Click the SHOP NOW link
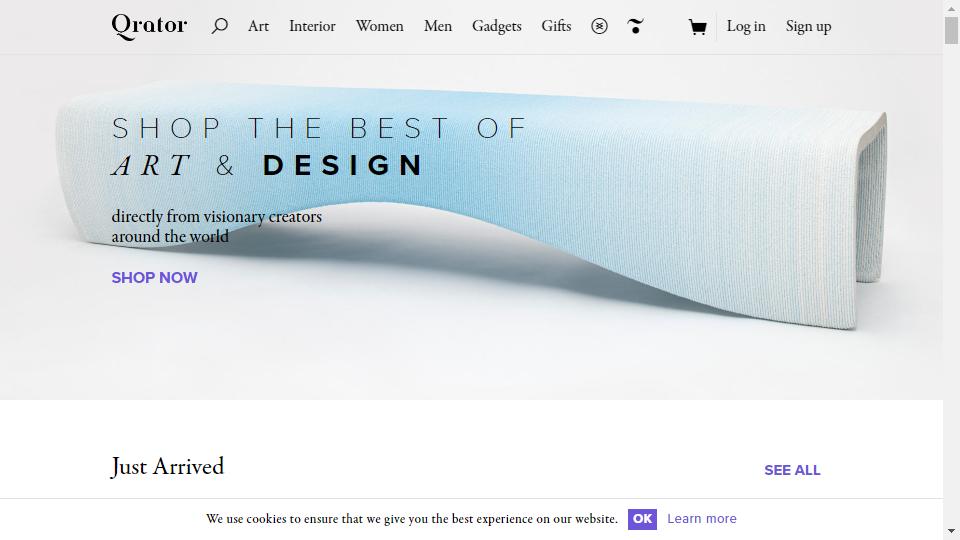Viewport: 960px width, 540px height. coord(154,277)
